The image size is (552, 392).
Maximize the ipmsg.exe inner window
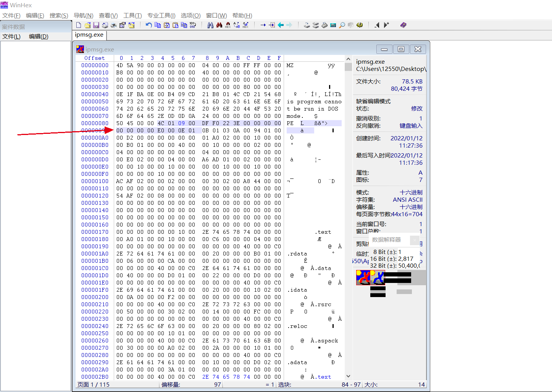(x=401, y=49)
